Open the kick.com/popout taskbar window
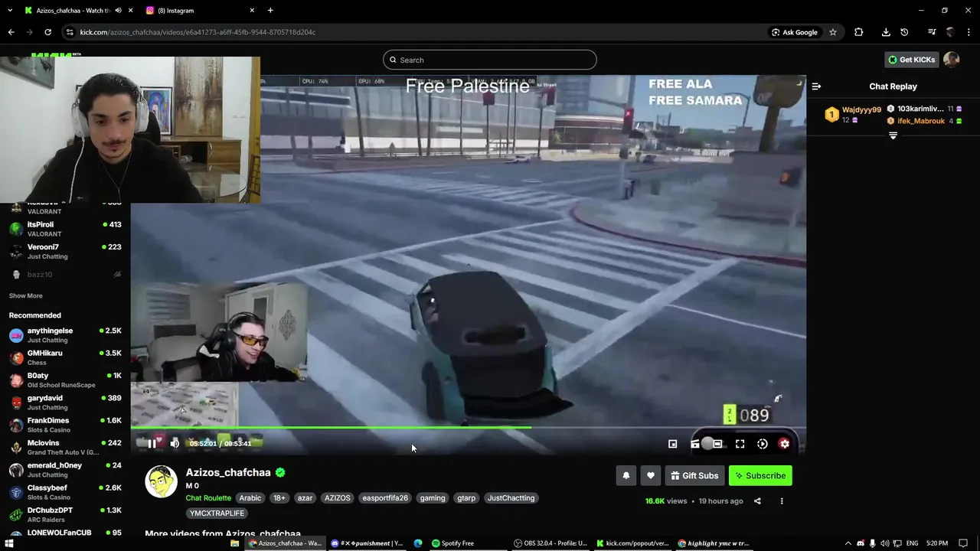Image resolution: width=980 pixels, height=551 pixels. click(x=632, y=543)
